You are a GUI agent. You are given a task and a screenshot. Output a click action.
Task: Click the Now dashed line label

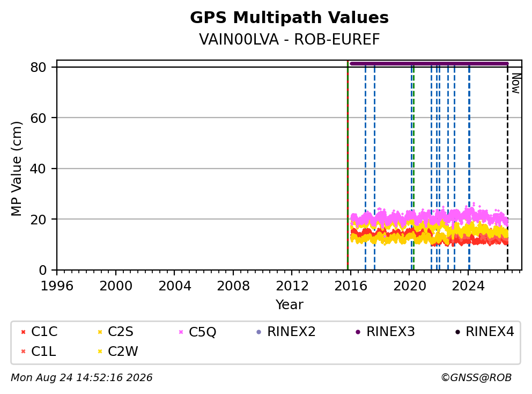[516, 83]
